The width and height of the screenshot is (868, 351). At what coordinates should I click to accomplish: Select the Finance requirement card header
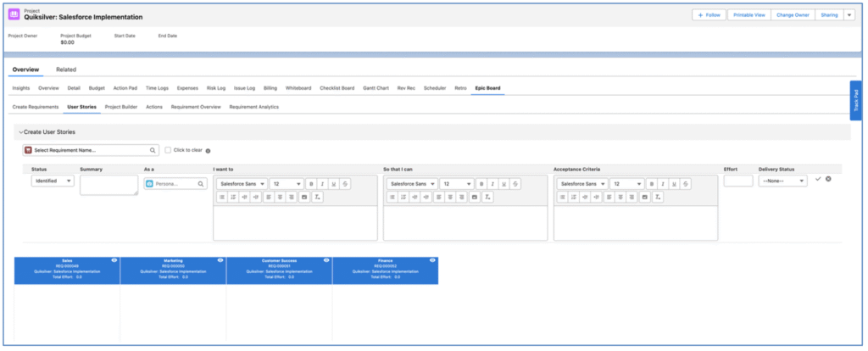click(386, 270)
